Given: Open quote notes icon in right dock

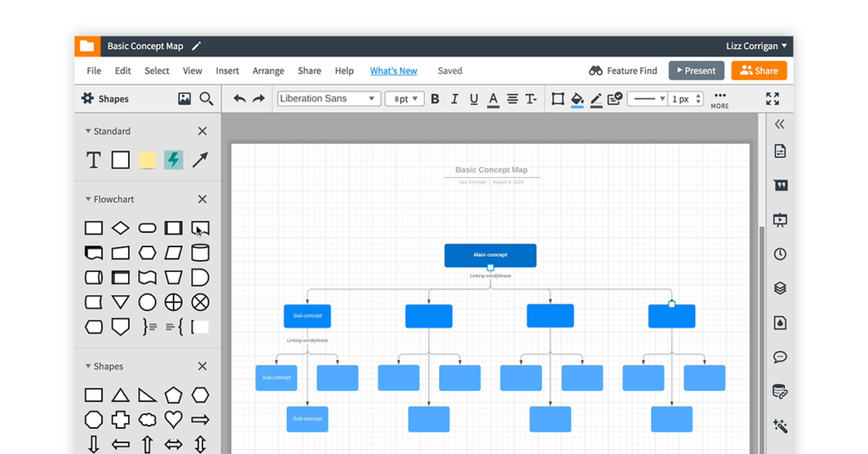Looking at the screenshot, I should pos(781,185).
